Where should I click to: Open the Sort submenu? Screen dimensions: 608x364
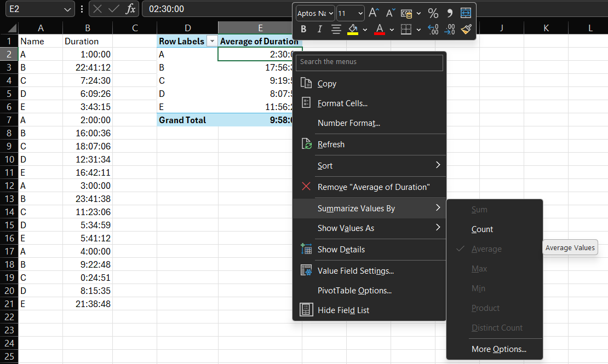pyautogui.click(x=369, y=165)
